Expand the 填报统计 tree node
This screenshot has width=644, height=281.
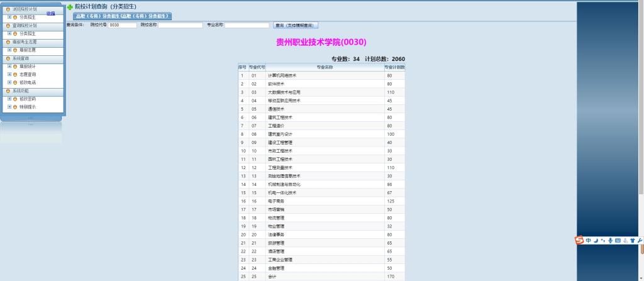(x=9, y=66)
